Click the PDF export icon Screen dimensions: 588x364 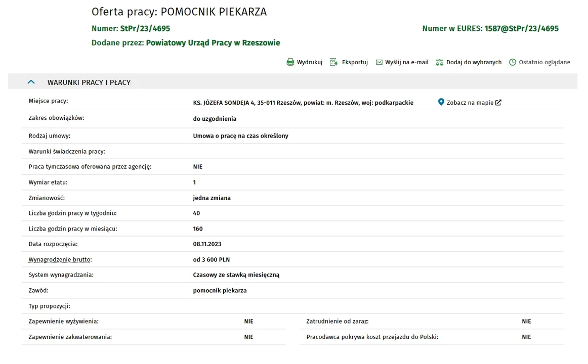pos(333,62)
